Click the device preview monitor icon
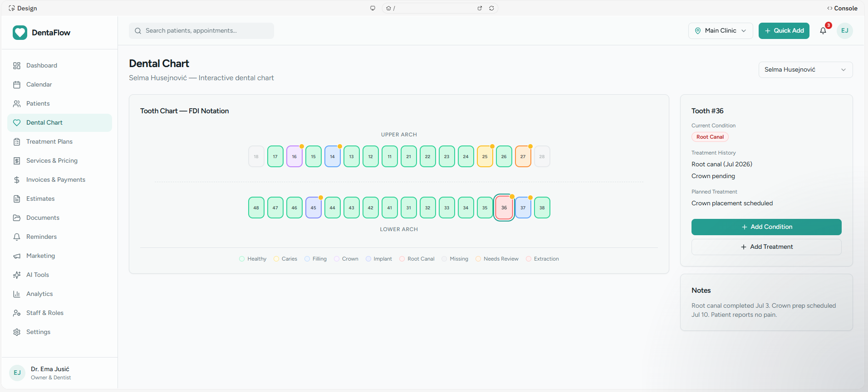The width and height of the screenshot is (868, 392). coord(373,8)
